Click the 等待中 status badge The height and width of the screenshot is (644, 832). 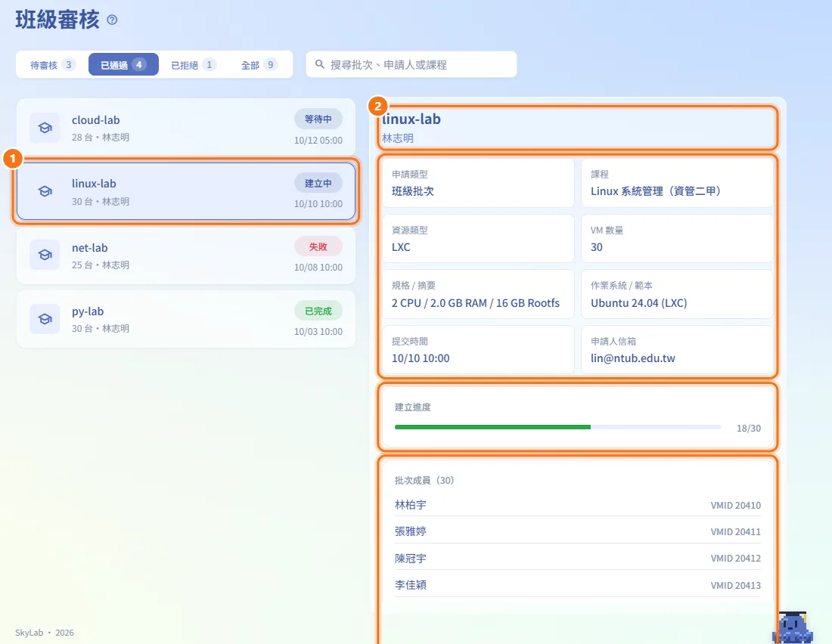(318, 119)
